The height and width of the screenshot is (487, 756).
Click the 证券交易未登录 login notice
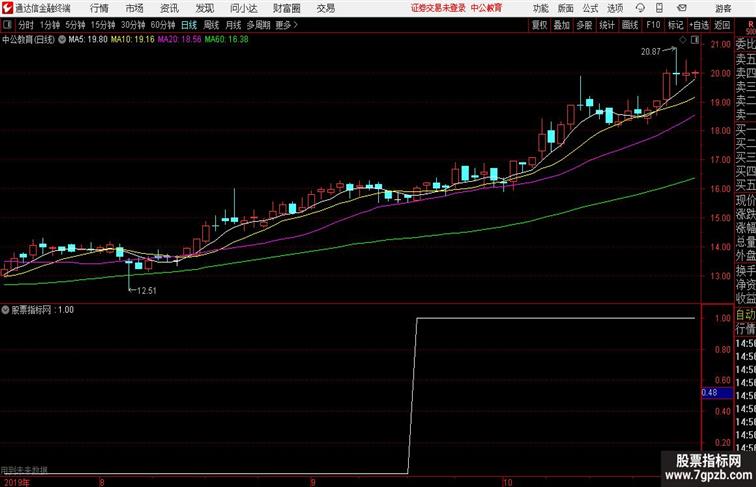pos(438,8)
